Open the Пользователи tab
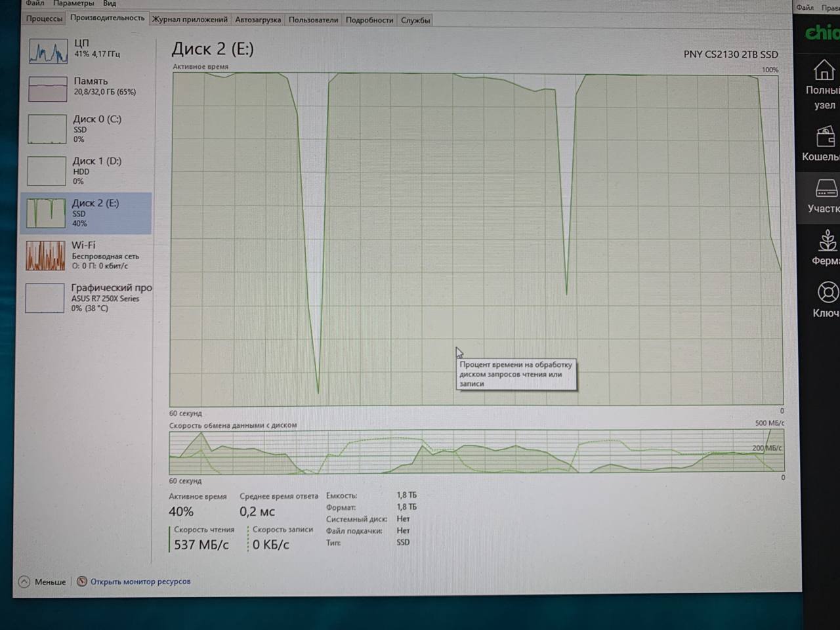The image size is (840, 630). tap(313, 20)
